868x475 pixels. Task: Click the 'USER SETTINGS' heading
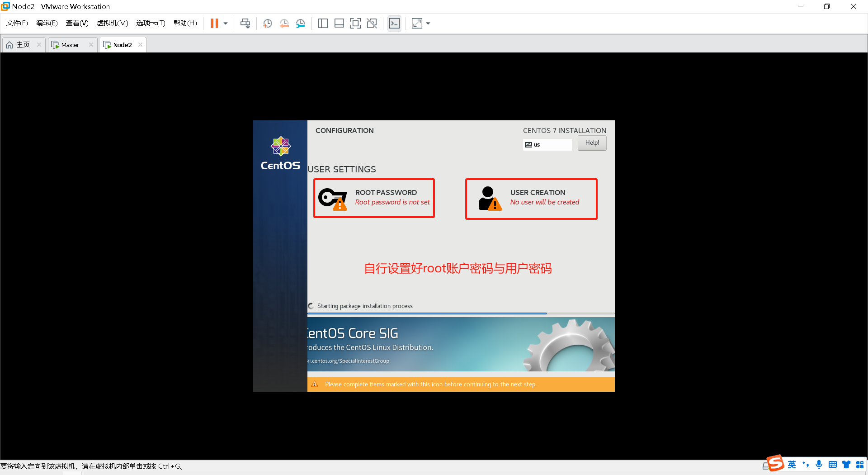342,169
